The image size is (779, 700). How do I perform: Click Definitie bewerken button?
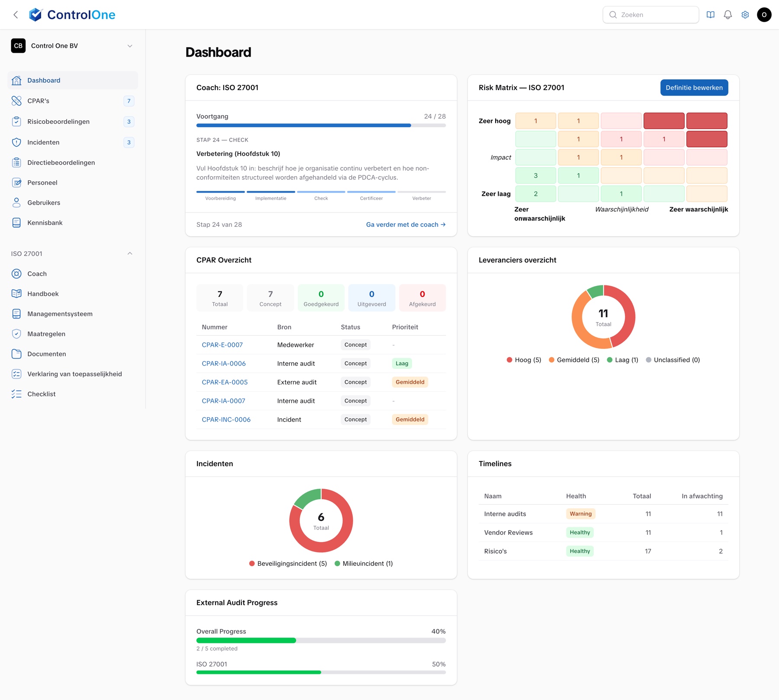(694, 87)
